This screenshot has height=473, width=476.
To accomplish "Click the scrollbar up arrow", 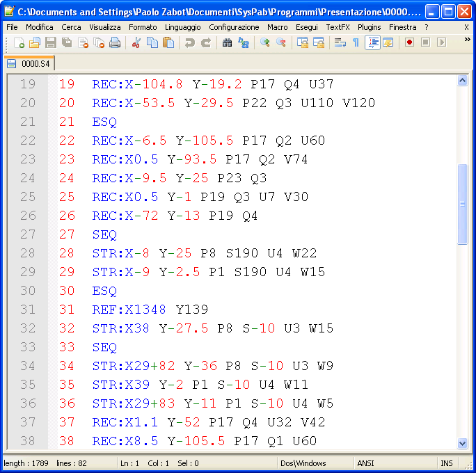I will point(462,81).
